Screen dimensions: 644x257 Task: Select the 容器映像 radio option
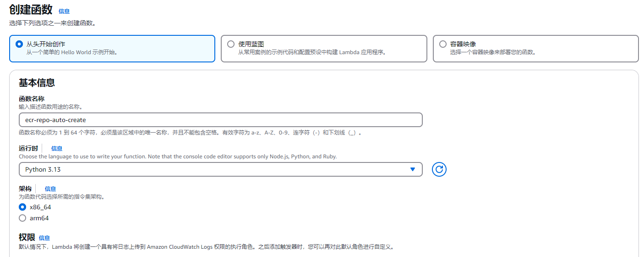click(443, 44)
